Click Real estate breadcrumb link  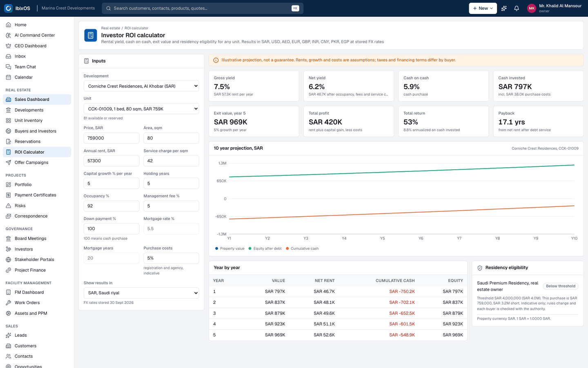(x=110, y=28)
